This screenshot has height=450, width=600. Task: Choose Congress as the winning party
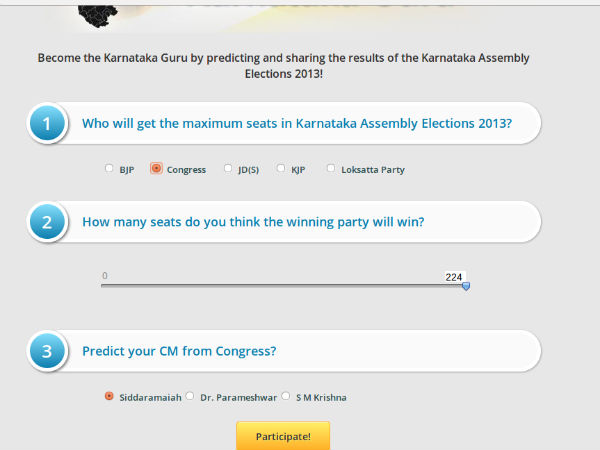click(x=156, y=169)
